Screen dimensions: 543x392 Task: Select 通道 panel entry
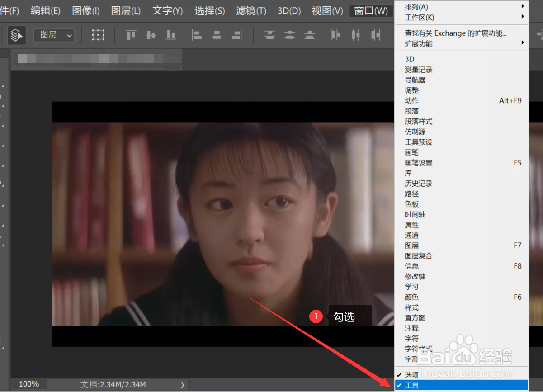(461, 235)
